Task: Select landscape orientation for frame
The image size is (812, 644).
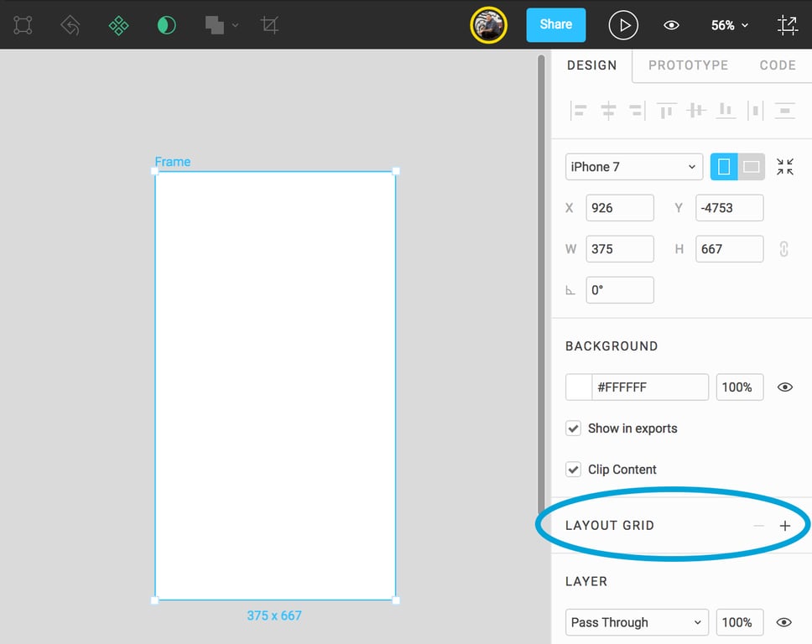Action: click(752, 167)
